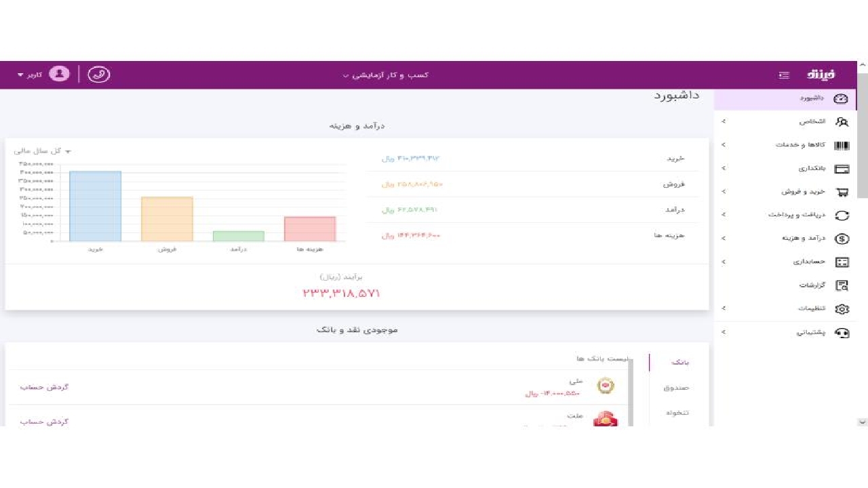The width and height of the screenshot is (868, 488).
Task: Click the ملت bank logo
Action: coord(605,420)
